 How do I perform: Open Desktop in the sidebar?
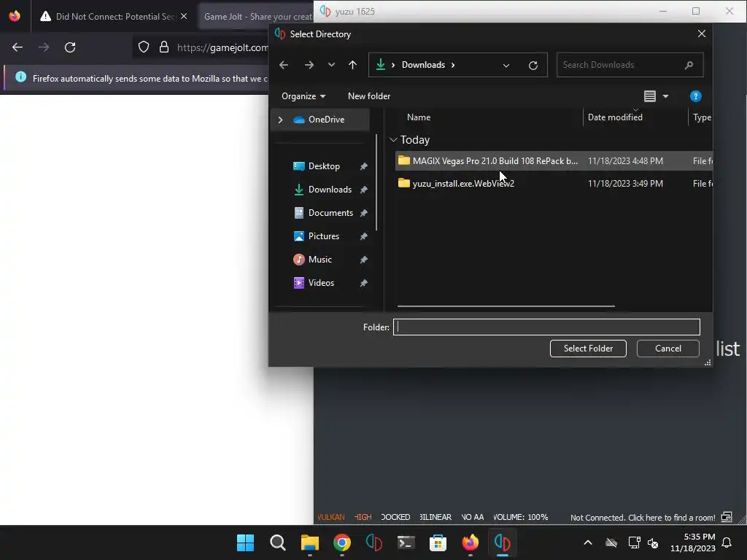click(x=323, y=166)
